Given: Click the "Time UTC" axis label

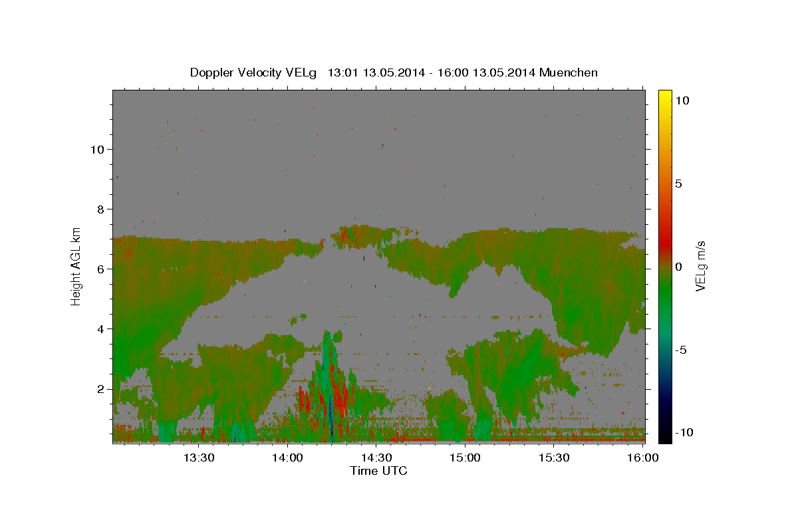Looking at the screenshot, I should coord(378,471).
